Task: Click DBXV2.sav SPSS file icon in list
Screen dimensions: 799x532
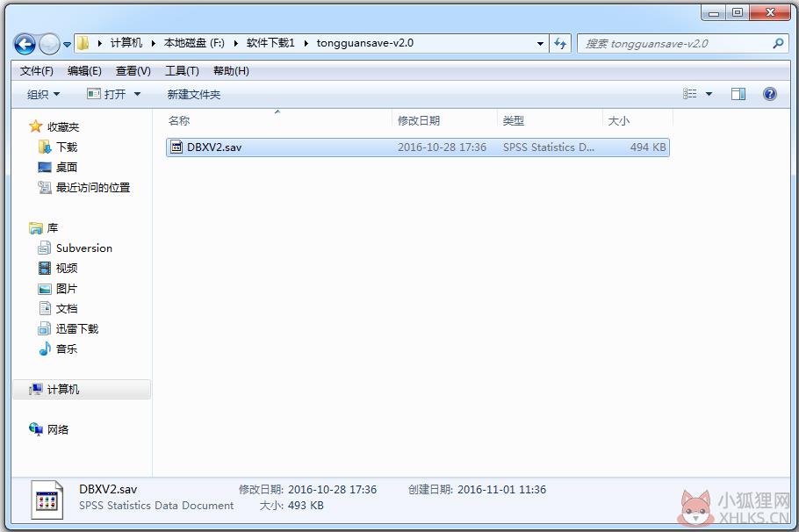Action: tap(176, 147)
